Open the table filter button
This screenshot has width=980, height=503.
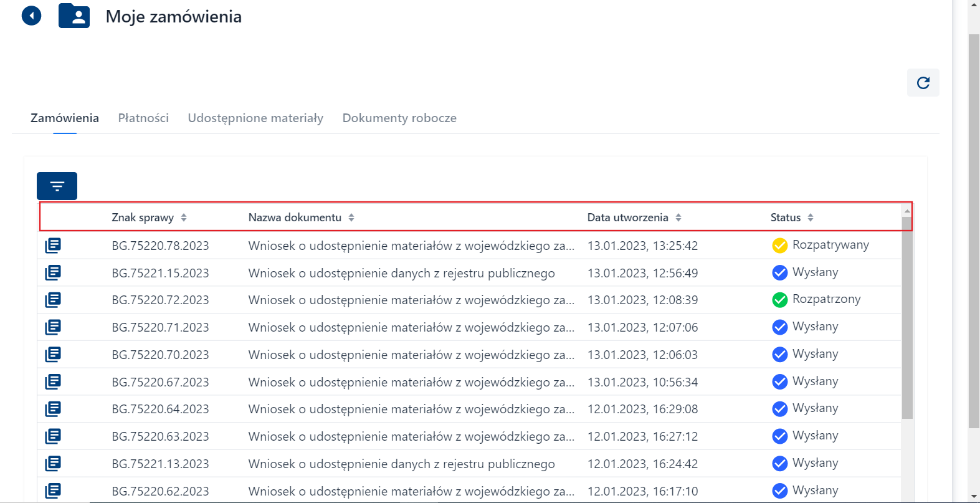[x=57, y=186]
